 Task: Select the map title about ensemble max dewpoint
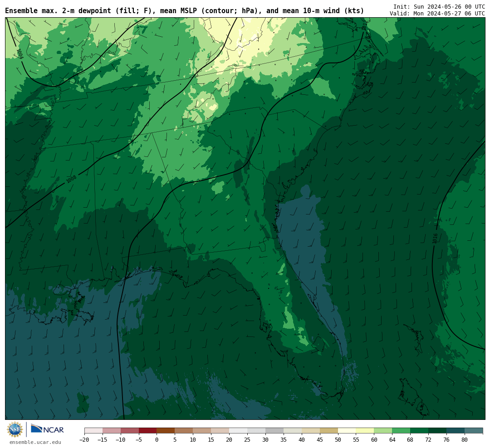[x=184, y=11]
